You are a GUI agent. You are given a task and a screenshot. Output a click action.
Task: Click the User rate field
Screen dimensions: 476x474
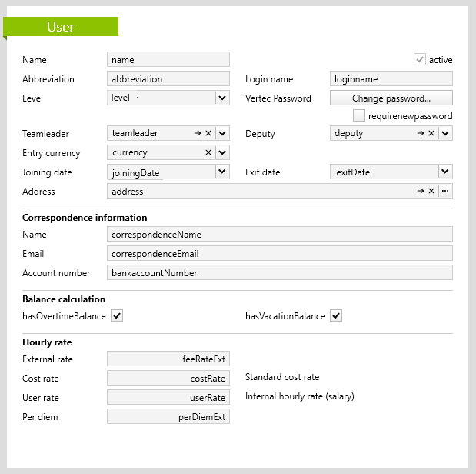(x=168, y=397)
